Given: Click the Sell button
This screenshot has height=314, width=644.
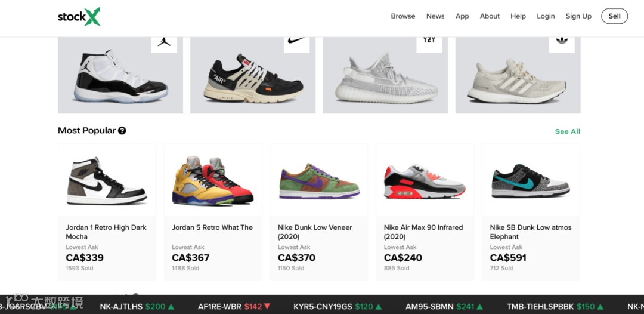Looking at the screenshot, I should point(614,16).
